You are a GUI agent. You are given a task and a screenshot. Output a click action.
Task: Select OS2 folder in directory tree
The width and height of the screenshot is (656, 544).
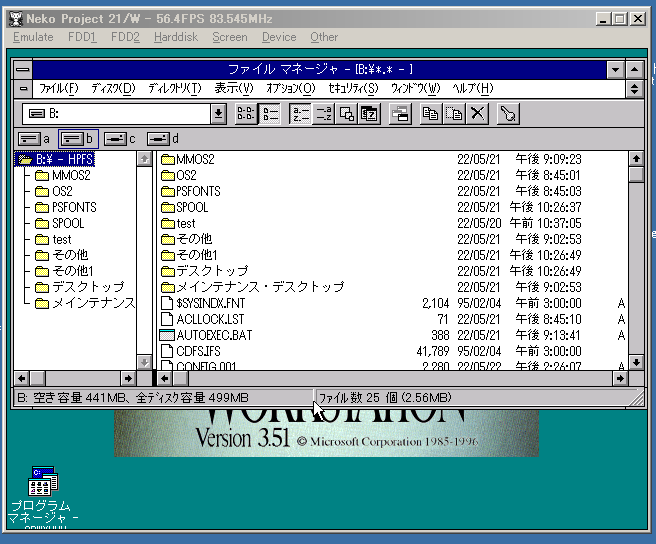[54, 191]
